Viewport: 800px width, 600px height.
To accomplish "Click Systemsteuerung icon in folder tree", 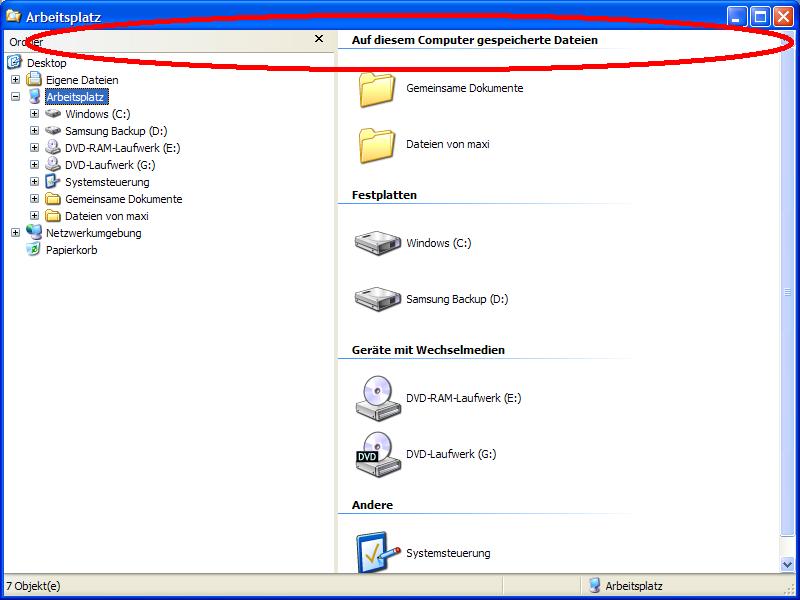I will (53, 182).
